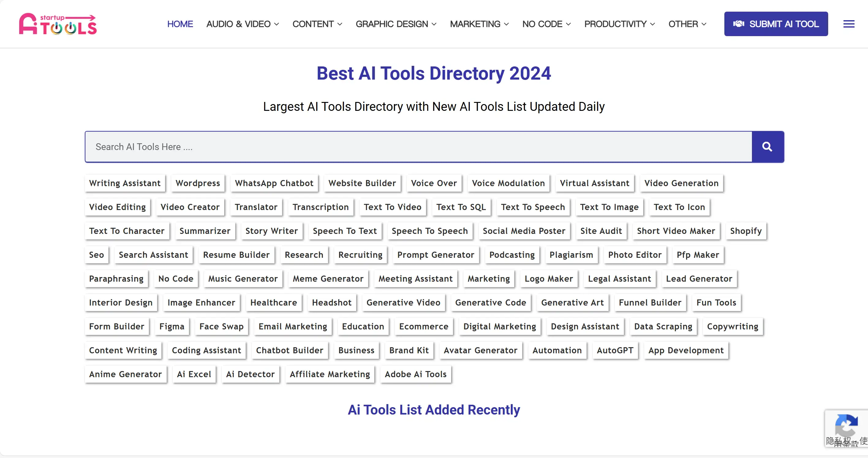
Task: Expand the Content menu dropdown
Action: click(x=317, y=24)
